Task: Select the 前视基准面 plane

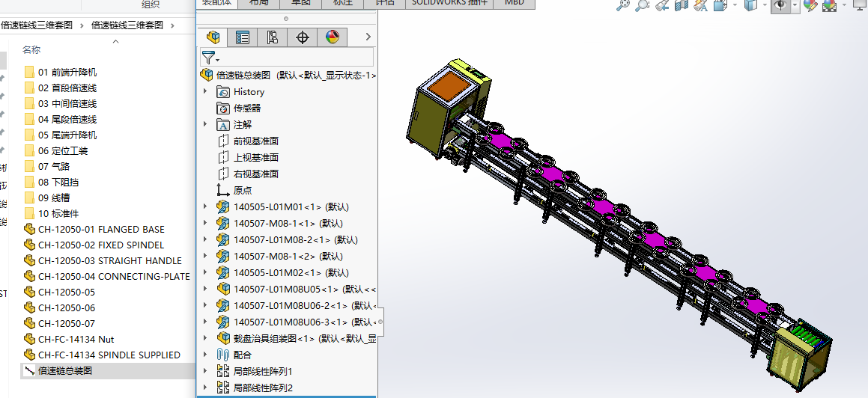Action: [248, 141]
